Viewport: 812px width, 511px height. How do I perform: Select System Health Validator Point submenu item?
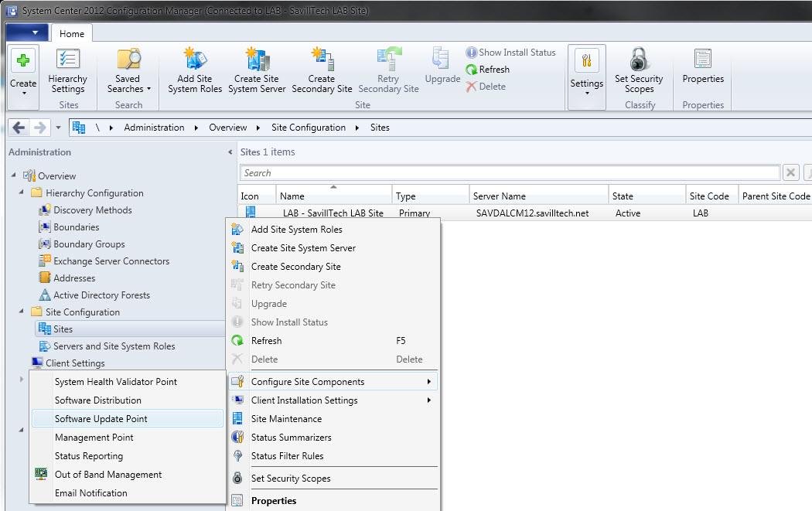point(128,382)
